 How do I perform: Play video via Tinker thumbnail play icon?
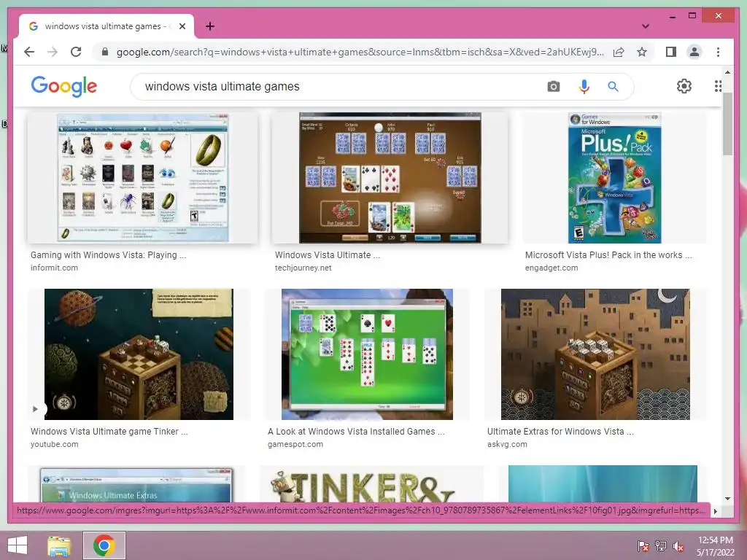click(35, 409)
